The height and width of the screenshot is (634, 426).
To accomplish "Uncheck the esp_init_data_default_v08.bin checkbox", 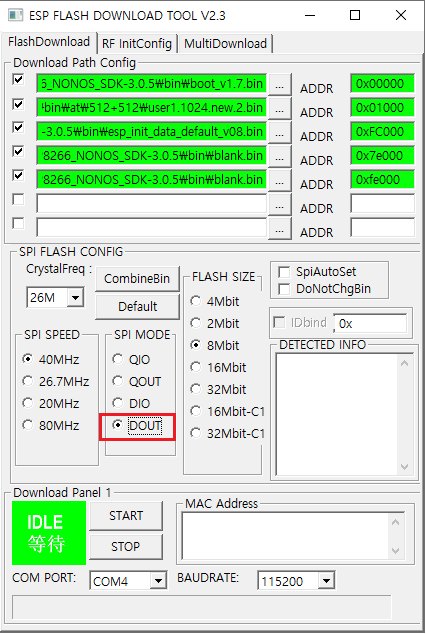I will [x=18, y=128].
